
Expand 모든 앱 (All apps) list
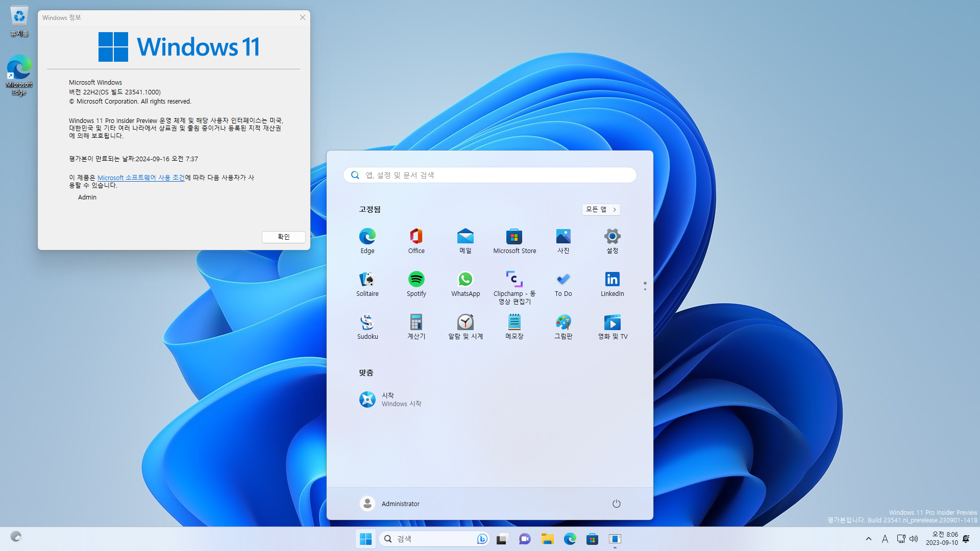pos(601,209)
